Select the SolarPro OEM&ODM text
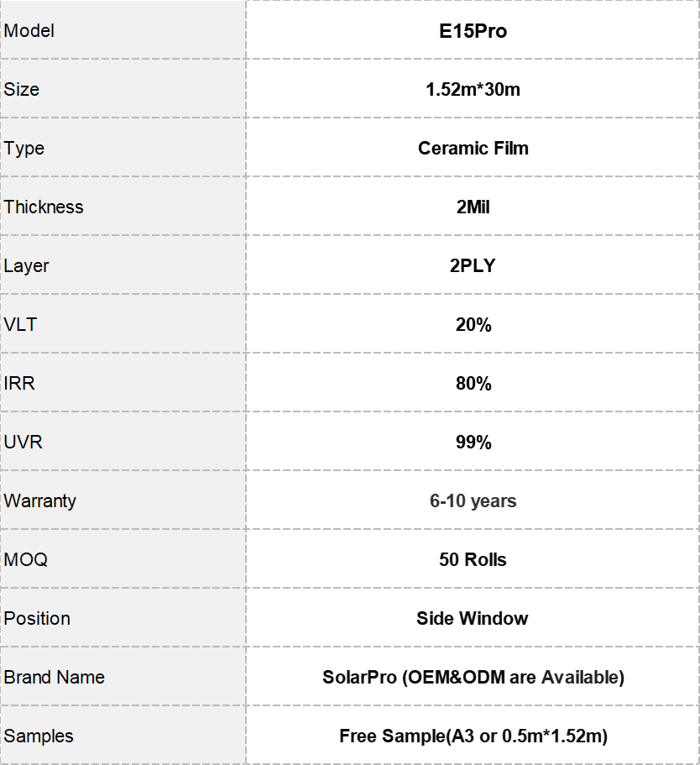 (473, 677)
